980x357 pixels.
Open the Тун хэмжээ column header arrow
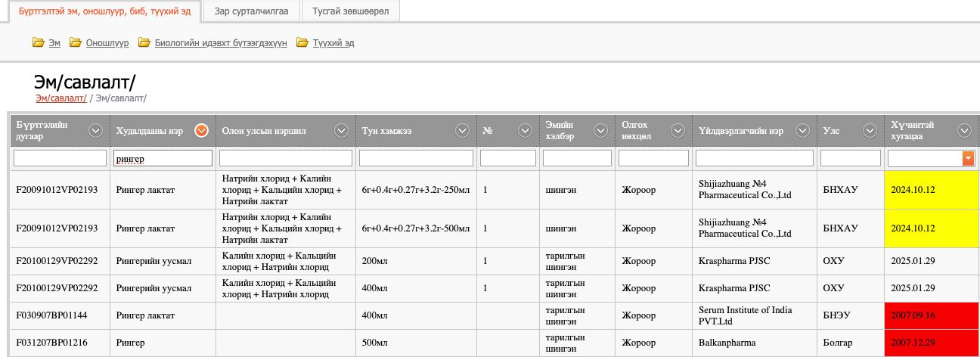click(x=462, y=131)
